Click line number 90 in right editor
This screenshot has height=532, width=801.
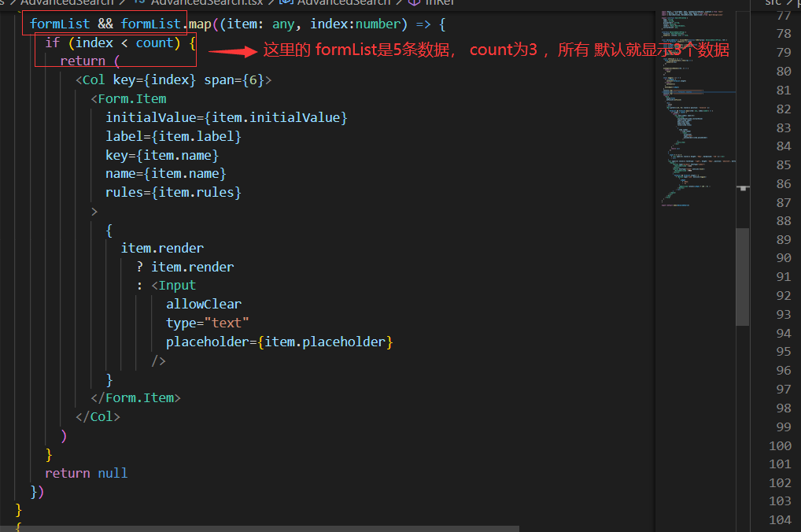pos(784,258)
